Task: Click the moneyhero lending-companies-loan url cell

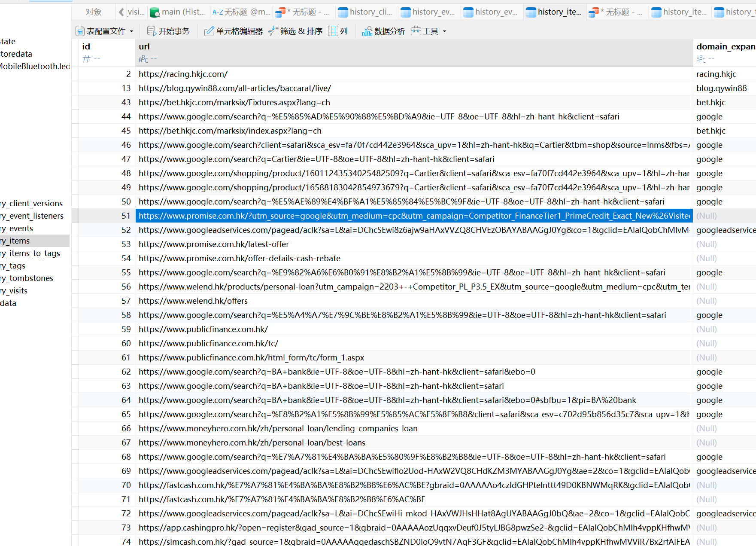Action: coord(414,428)
